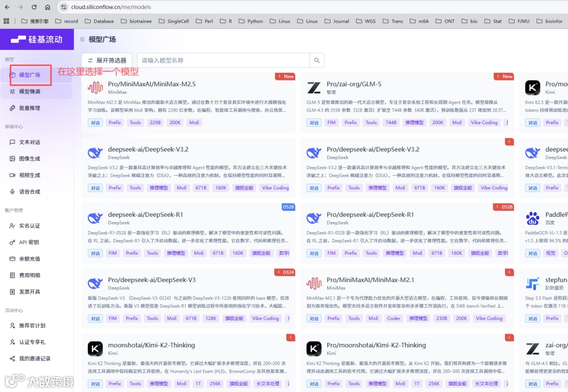This screenshot has width=568, height=392.
Task: Click the search magnifier button
Action: (x=317, y=61)
